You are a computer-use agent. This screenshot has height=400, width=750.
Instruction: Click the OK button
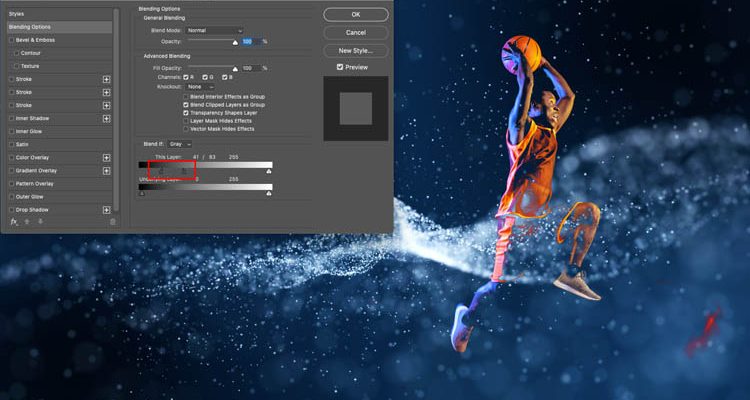pyautogui.click(x=356, y=15)
